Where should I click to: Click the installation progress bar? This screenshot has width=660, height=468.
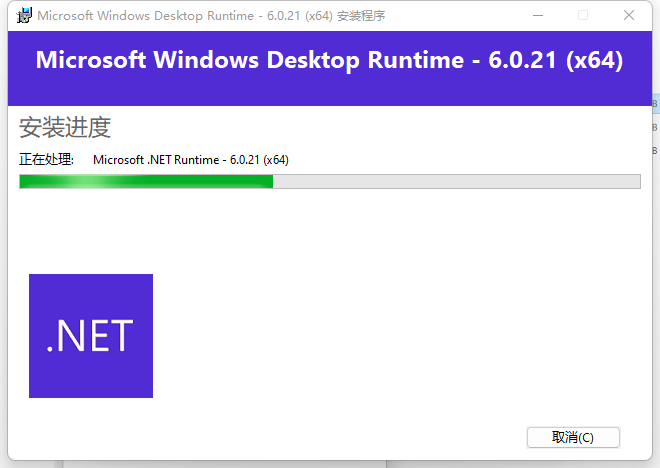click(x=330, y=181)
